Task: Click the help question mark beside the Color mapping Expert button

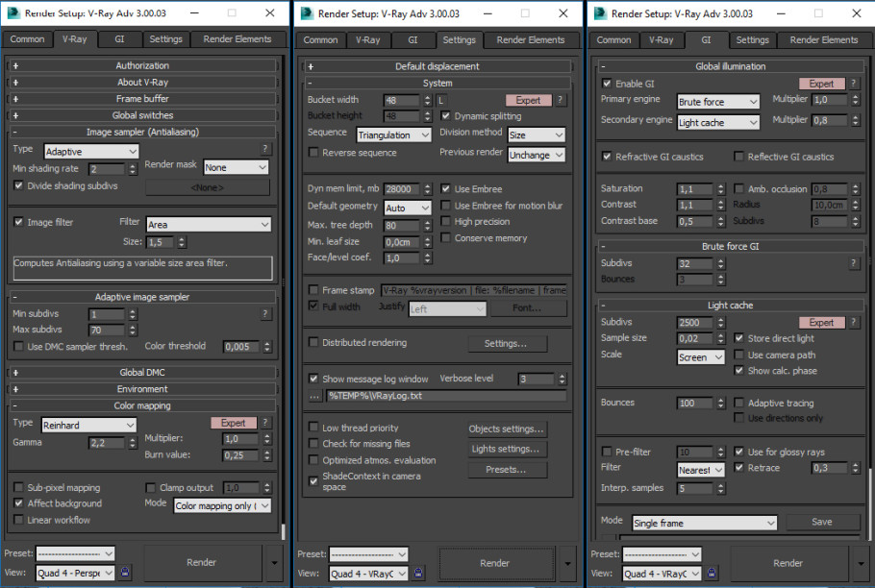Action: tap(265, 423)
